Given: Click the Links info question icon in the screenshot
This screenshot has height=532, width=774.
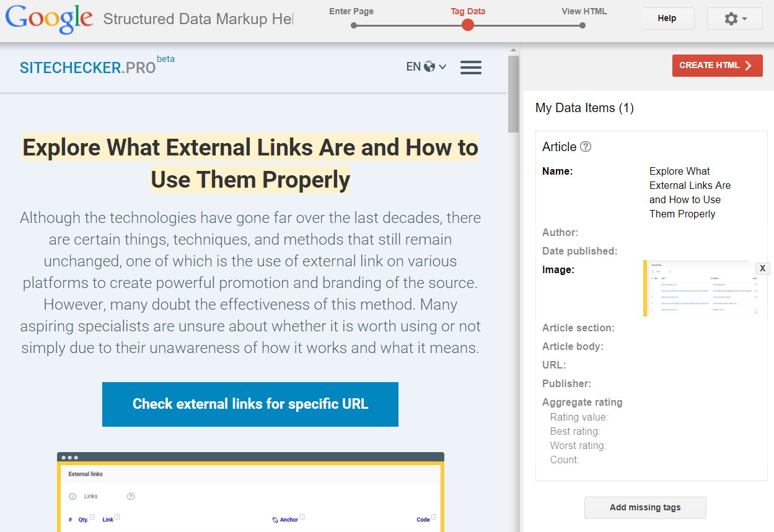Looking at the screenshot, I should (131, 496).
